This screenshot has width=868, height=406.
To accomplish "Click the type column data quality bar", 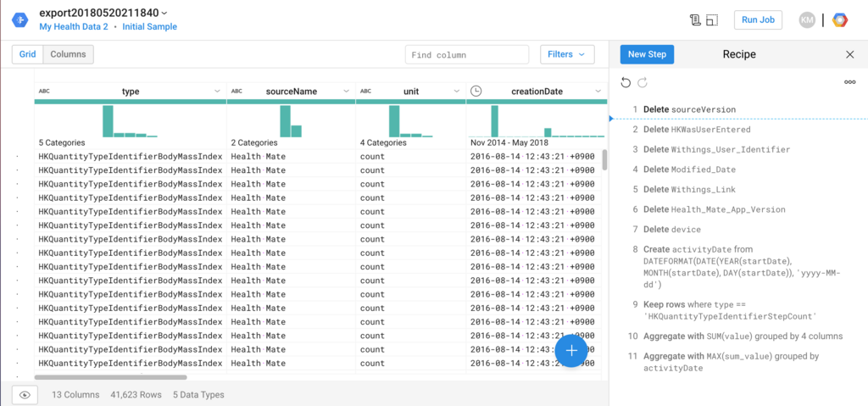I will click(x=130, y=102).
